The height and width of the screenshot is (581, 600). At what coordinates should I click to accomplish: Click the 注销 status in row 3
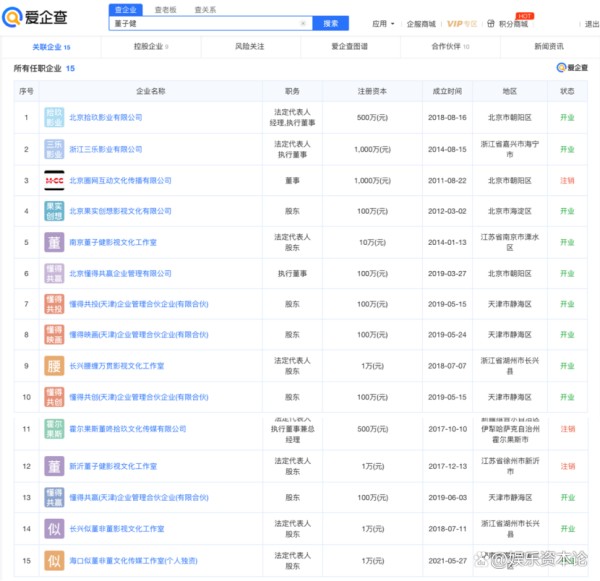coord(567,181)
